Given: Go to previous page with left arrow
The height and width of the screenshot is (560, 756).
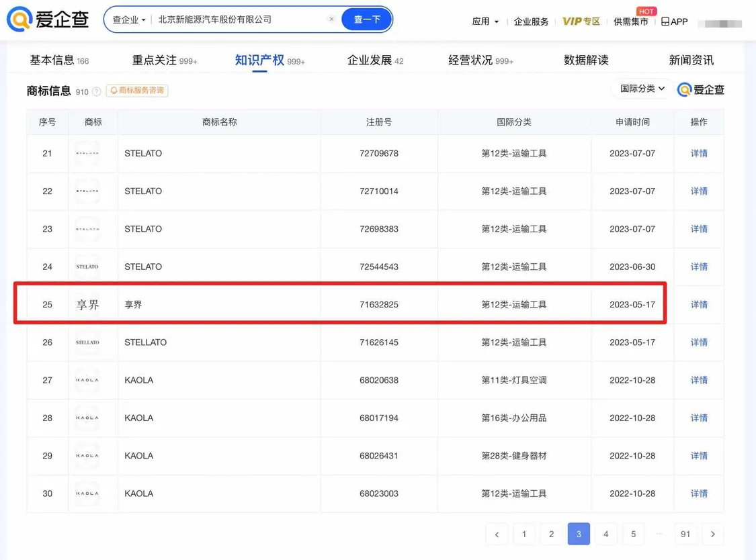Looking at the screenshot, I should click(497, 534).
